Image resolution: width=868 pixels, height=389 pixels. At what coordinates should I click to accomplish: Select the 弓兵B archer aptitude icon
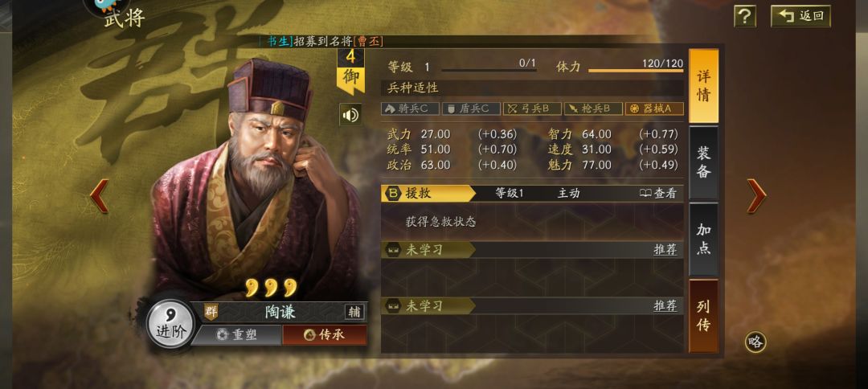click(532, 109)
